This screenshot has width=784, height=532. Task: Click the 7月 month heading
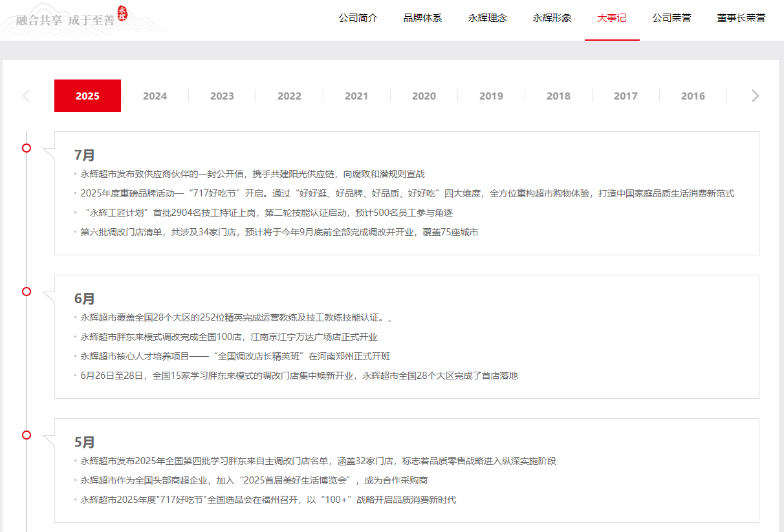coord(85,155)
